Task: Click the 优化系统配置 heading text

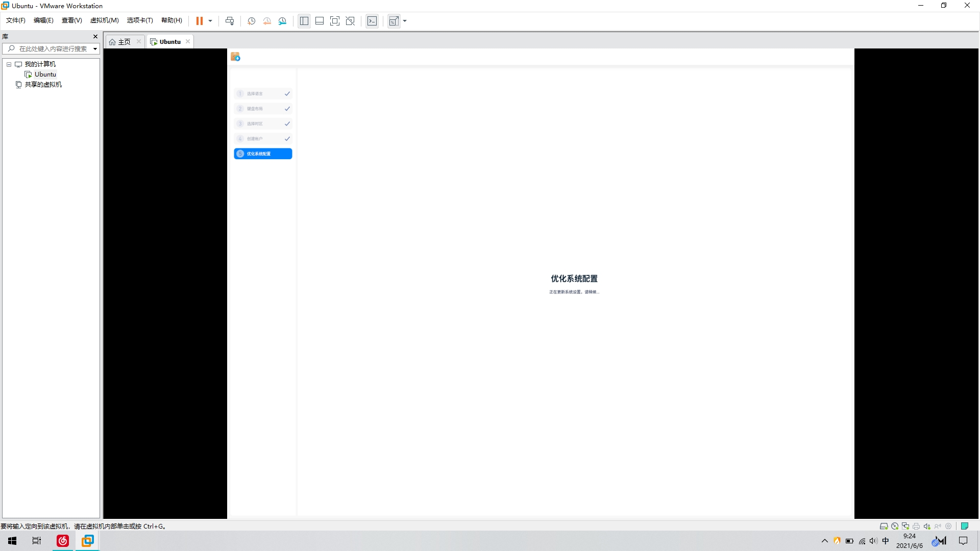Action: click(x=574, y=279)
